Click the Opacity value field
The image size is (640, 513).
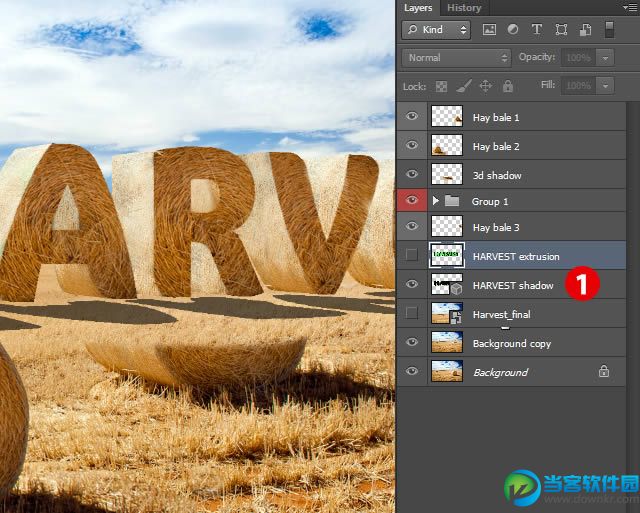pyautogui.click(x=579, y=58)
